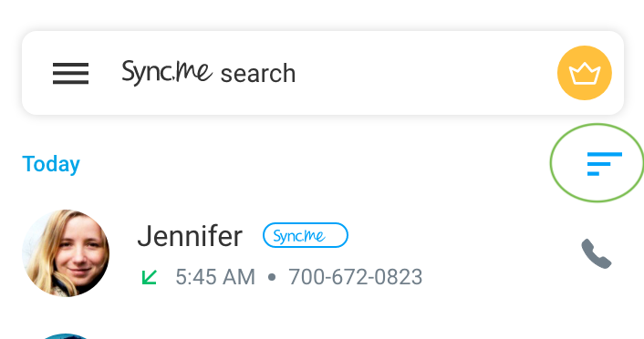Viewport: 644px width, 339px height.
Task: Open the call log sort filter icon
Action: coord(605,164)
